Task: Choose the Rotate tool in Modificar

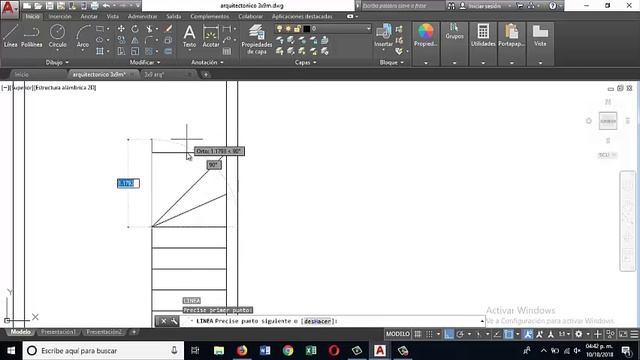Action: pos(135,29)
